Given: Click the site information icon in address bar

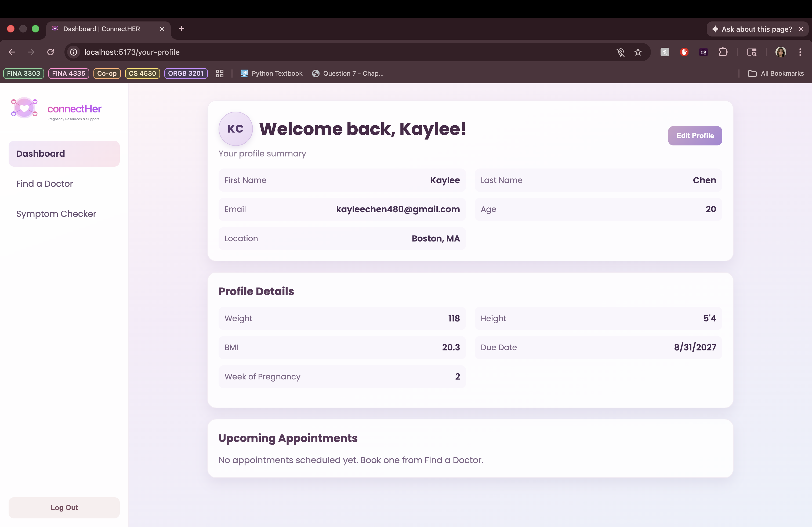Looking at the screenshot, I should [74, 52].
